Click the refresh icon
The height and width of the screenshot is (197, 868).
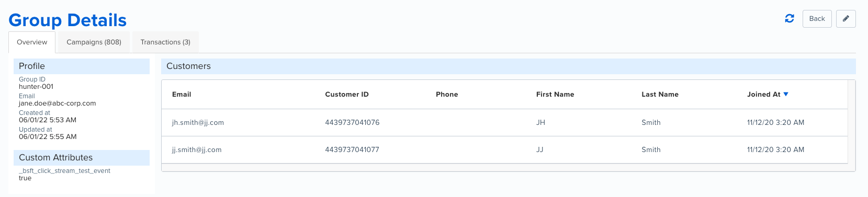tap(790, 19)
